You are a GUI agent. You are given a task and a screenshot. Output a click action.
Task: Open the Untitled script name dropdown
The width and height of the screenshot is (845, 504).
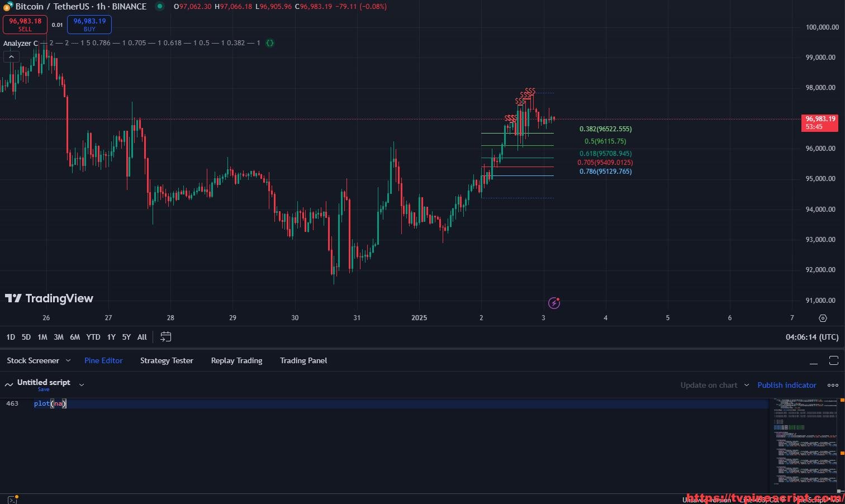pos(82,384)
